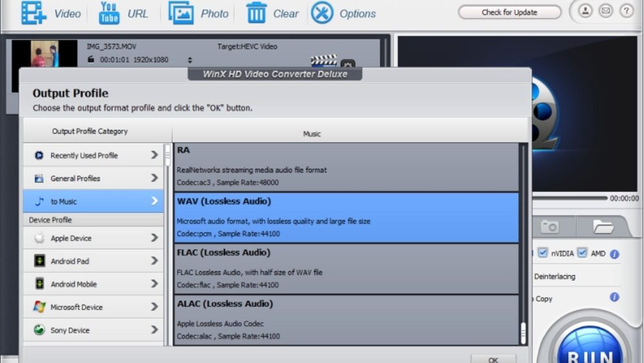Click the track selector arrows beside resolution

pos(190,60)
